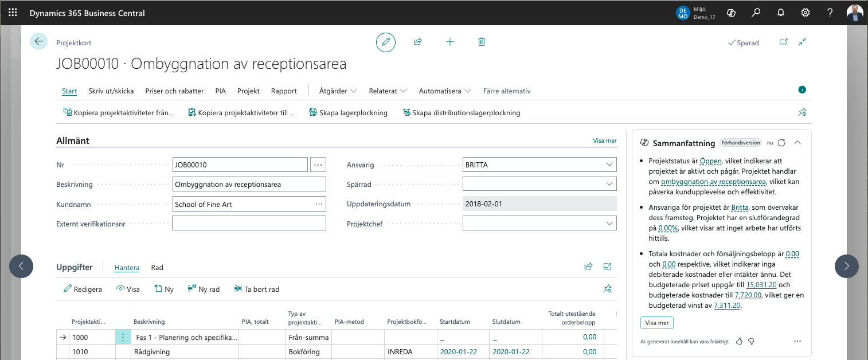
Task: Click the Öppen status link in summary
Action: pos(711,161)
